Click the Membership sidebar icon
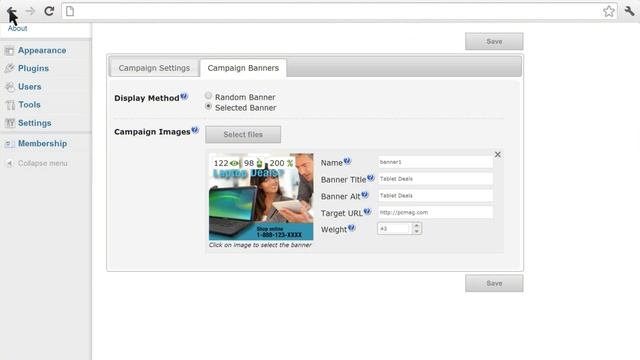Viewport: 640px width, 360px height. [x=9, y=144]
